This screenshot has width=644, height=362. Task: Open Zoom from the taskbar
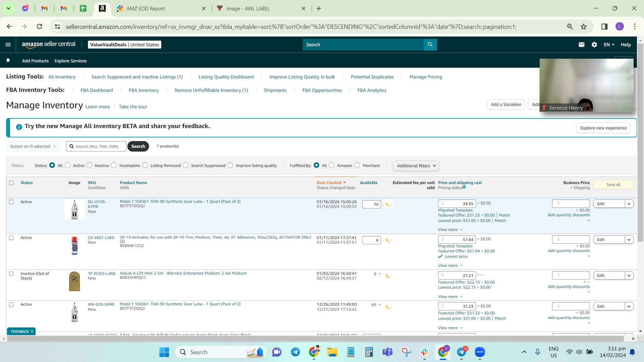click(480, 352)
